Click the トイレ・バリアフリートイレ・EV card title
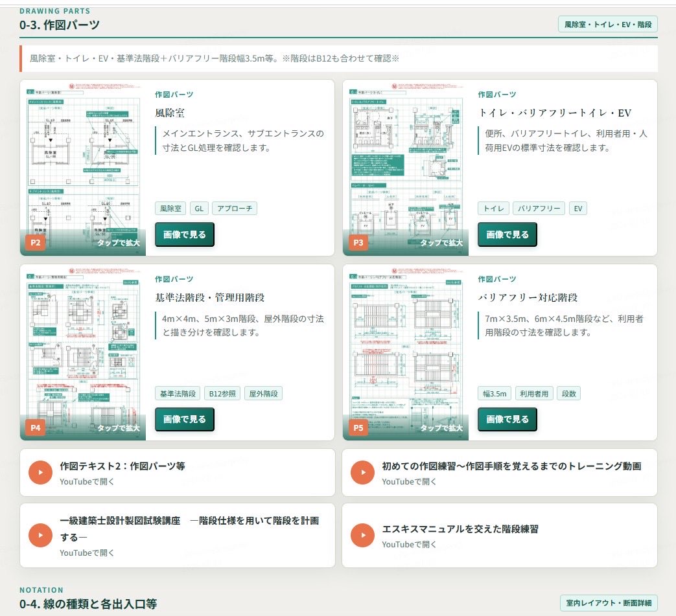This screenshot has width=676, height=616. pos(555,113)
